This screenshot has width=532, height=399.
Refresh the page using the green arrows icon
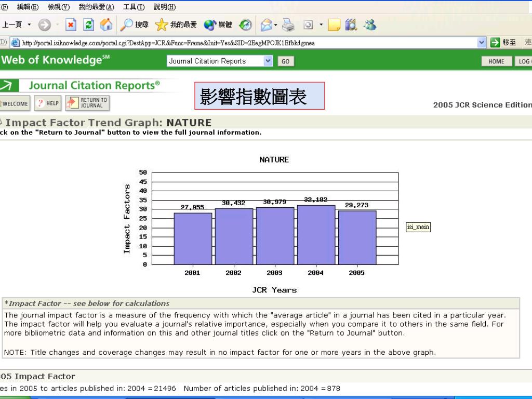[x=88, y=25]
